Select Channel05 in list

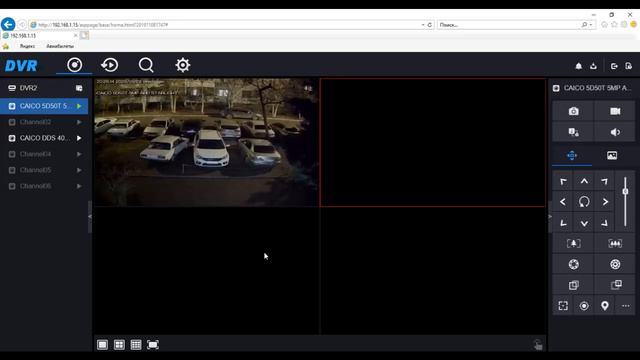pyautogui.click(x=36, y=170)
